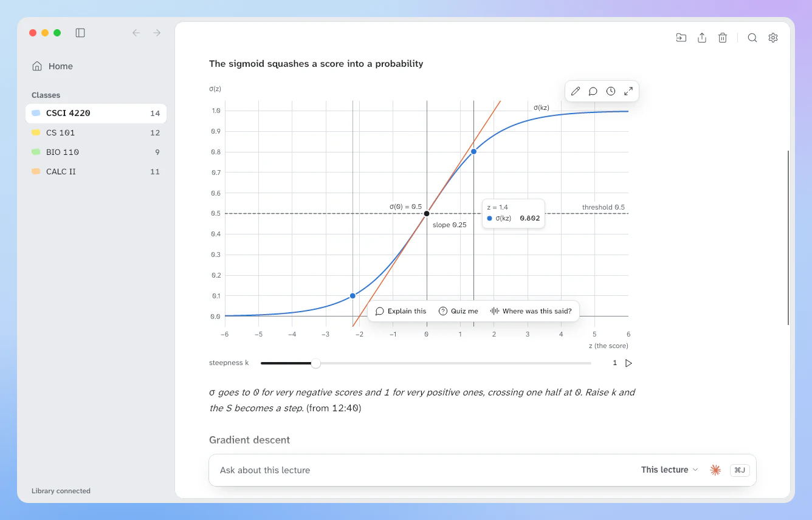Toggle the sidebar panel icon
The image size is (812, 520).
point(80,33)
